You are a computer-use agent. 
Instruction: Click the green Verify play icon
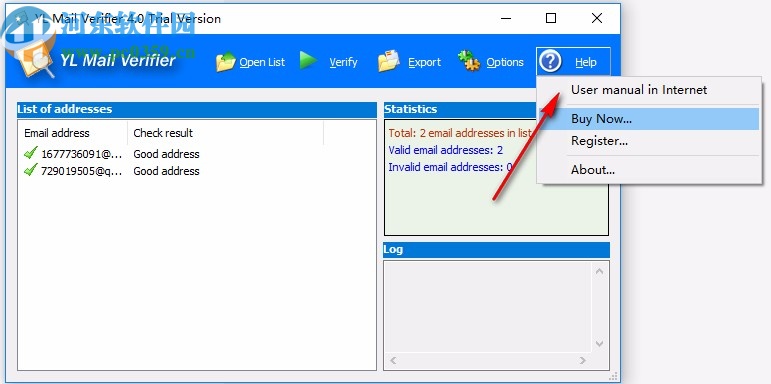click(x=308, y=60)
